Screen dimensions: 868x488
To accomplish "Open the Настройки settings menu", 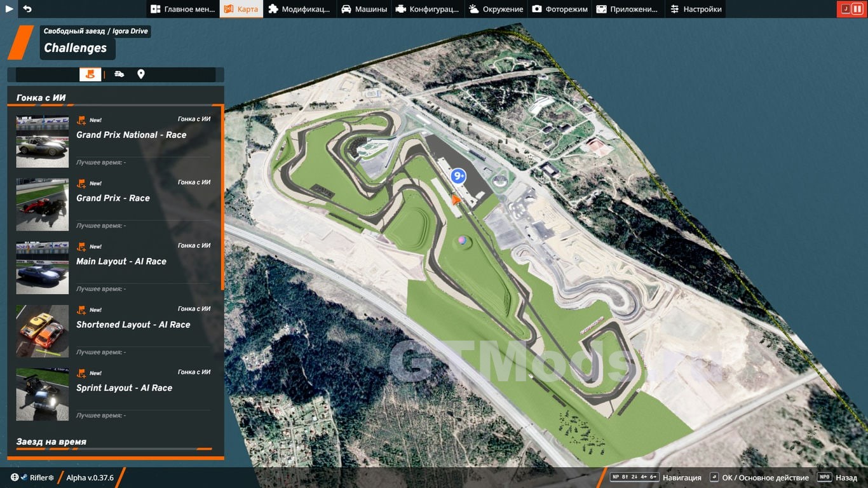I will click(695, 9).
